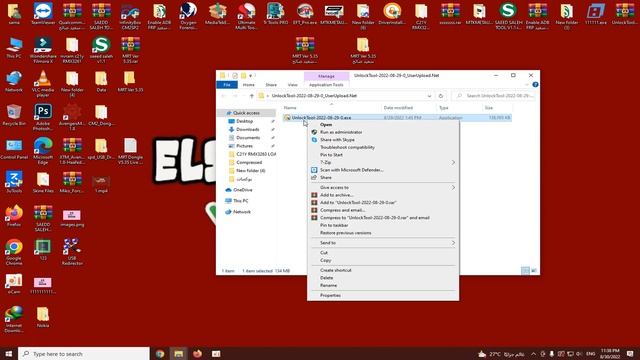This screenshot has width=640, height=360.
Task: Open Ultimate Multi Tool desktop shortcut
Action: click(x=246, y=16)
